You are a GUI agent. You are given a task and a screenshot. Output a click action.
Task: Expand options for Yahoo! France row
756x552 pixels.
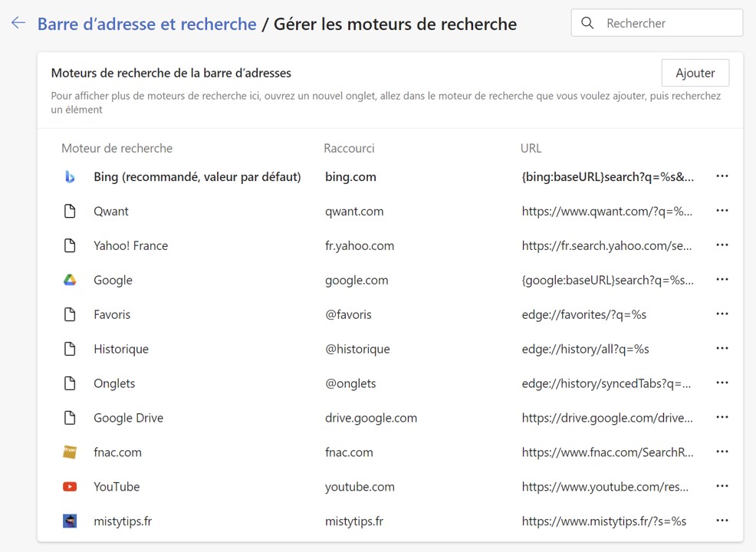pos(721,245)
